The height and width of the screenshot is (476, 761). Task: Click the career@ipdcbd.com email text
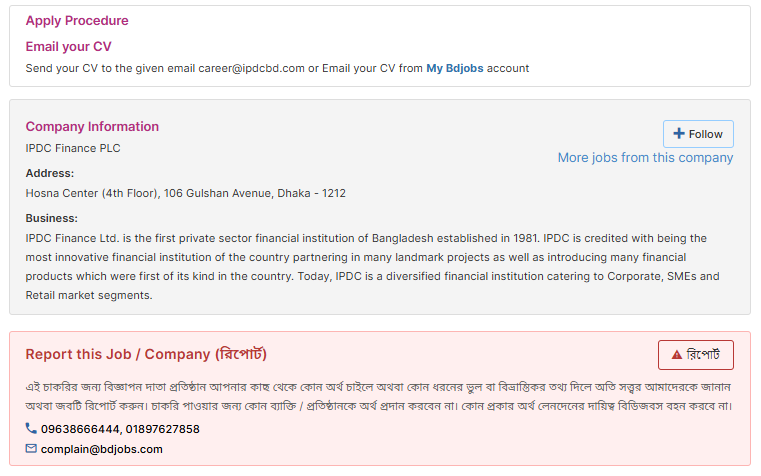tap(251, 68)
